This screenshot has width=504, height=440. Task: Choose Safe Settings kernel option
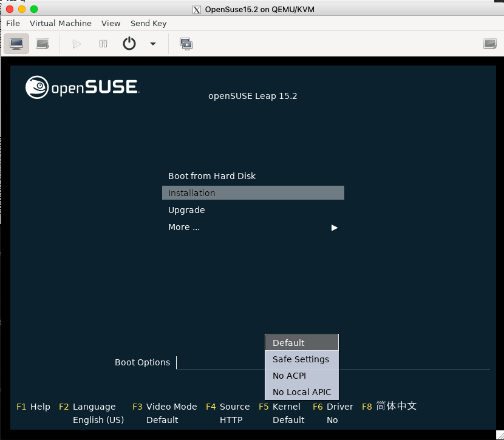tap(302, 359)
